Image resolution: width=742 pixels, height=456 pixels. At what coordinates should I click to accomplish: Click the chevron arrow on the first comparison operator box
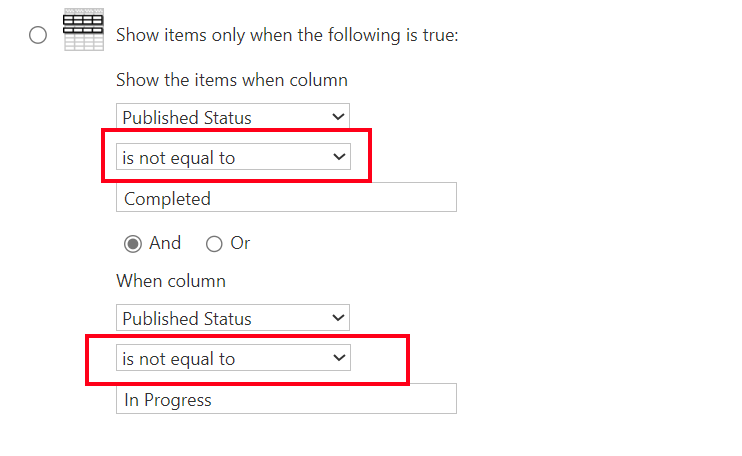[338, 157]
